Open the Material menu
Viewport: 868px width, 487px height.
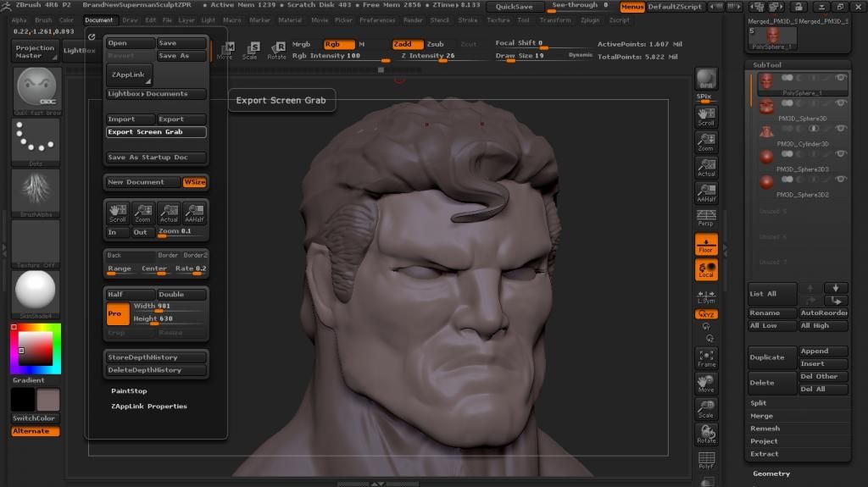290,20
